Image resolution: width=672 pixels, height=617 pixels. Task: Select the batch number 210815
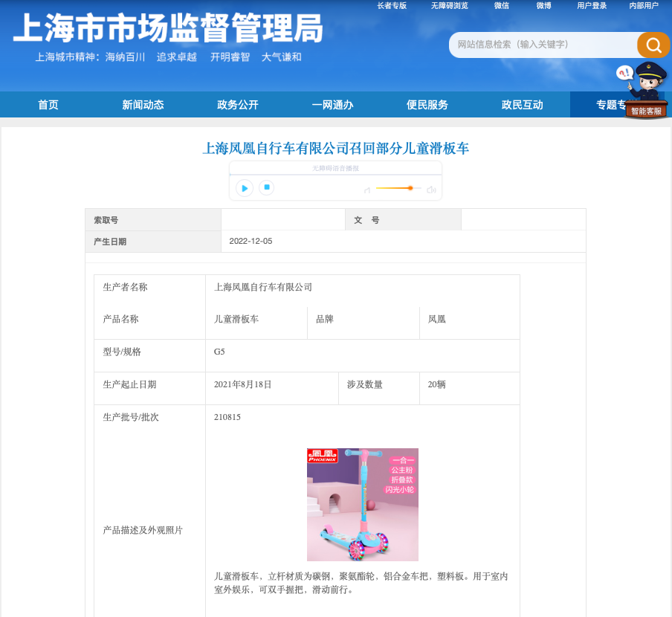(227, 417)
